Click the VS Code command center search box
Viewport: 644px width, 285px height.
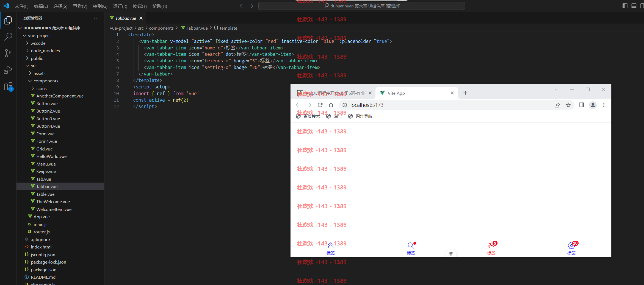[362, 6]
